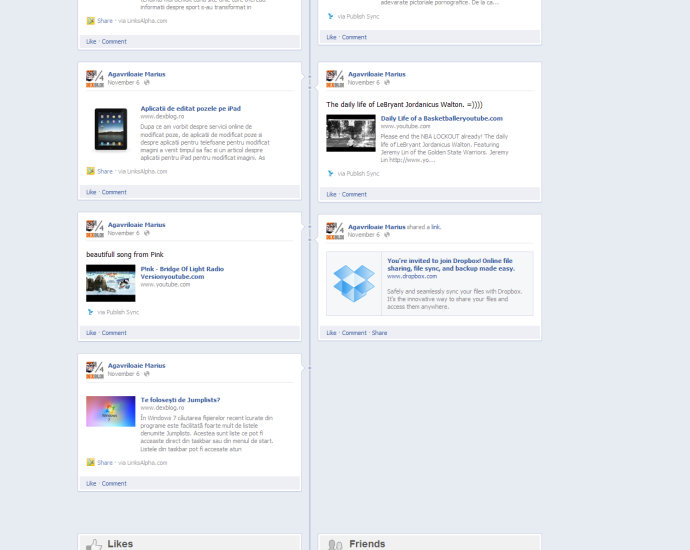Like the Dropbox shared link post
This screenshot has height=550, width=690.
(x=331, y=333)
